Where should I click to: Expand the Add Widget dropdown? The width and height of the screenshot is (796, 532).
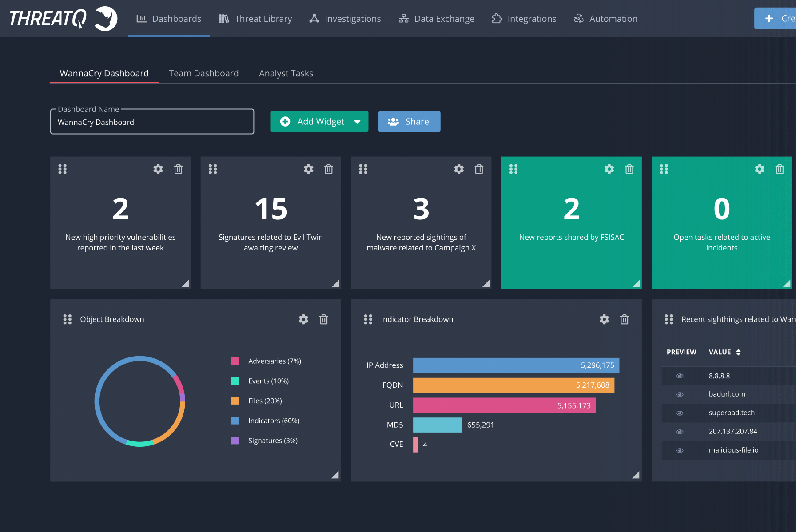point(357,122)
